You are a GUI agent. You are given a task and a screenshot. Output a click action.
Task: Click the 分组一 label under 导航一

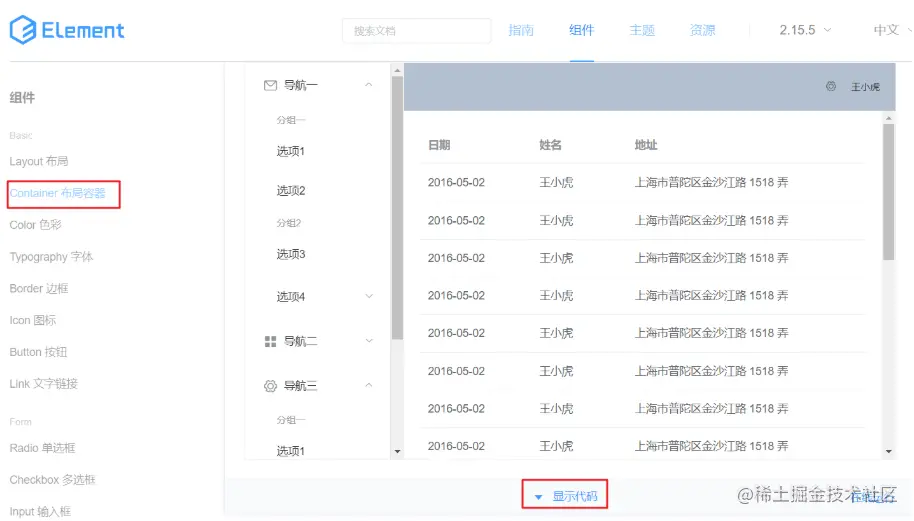click(290, 120)
